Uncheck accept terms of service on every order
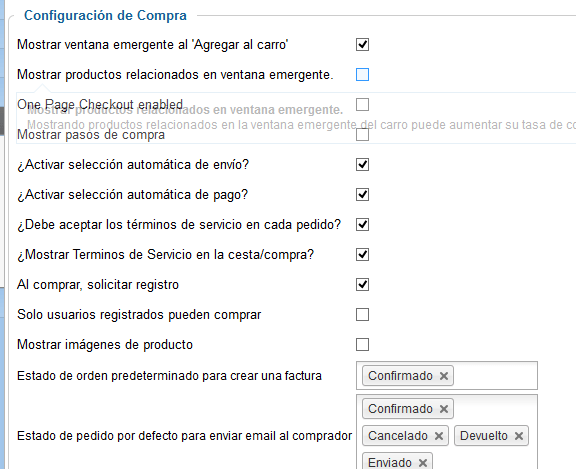Screen dimensions: 576x469 362,225
